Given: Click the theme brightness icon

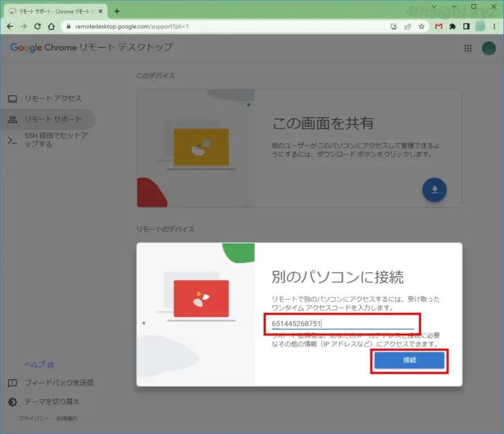Looking at the screenshot, I should coord(12,402).
